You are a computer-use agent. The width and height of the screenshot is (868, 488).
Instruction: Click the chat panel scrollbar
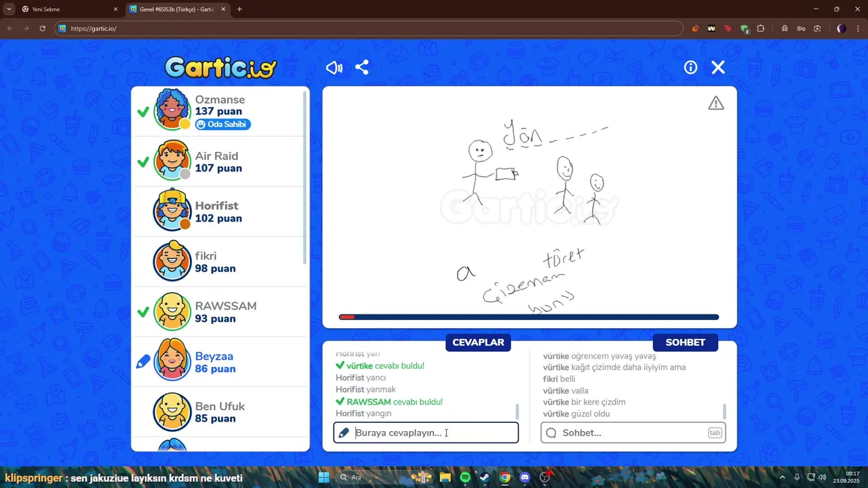pos(725,411)
